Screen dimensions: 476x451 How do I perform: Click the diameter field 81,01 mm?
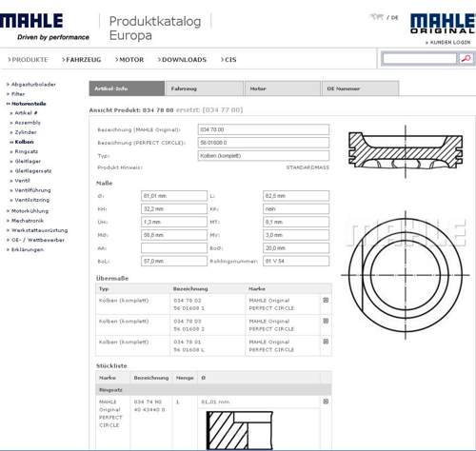pos(174,196)
